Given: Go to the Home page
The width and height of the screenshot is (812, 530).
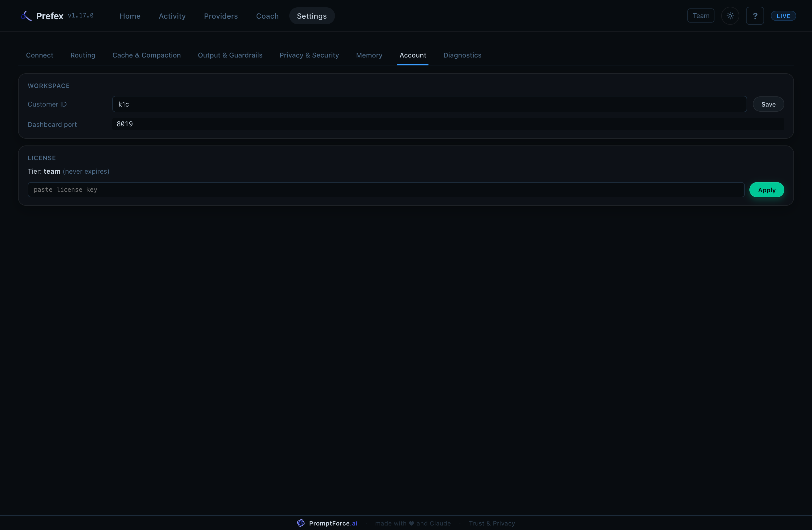Looking at the screenshot, I should 130,16.
